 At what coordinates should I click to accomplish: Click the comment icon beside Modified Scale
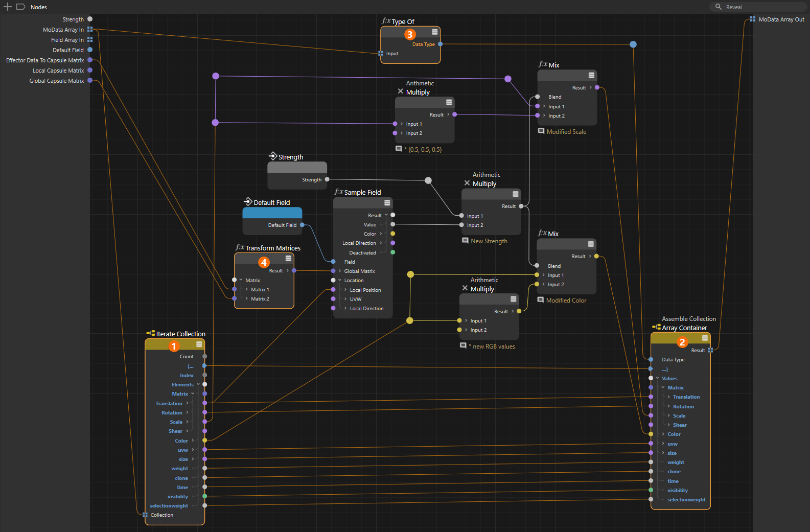(541, 131)
